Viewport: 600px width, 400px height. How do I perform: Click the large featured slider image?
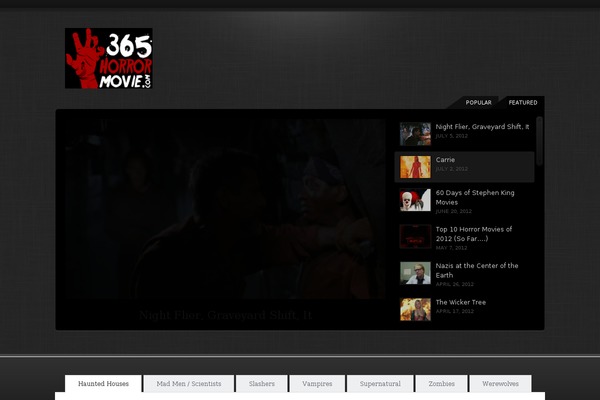pyautogui.click(x=225, y=209)
